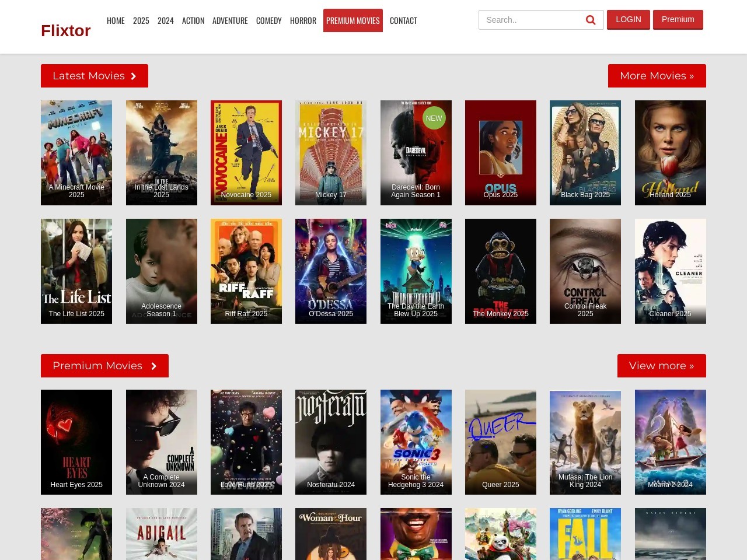Open Cleaner 2025 poster
747x560 pixels.
coord(671,271)
